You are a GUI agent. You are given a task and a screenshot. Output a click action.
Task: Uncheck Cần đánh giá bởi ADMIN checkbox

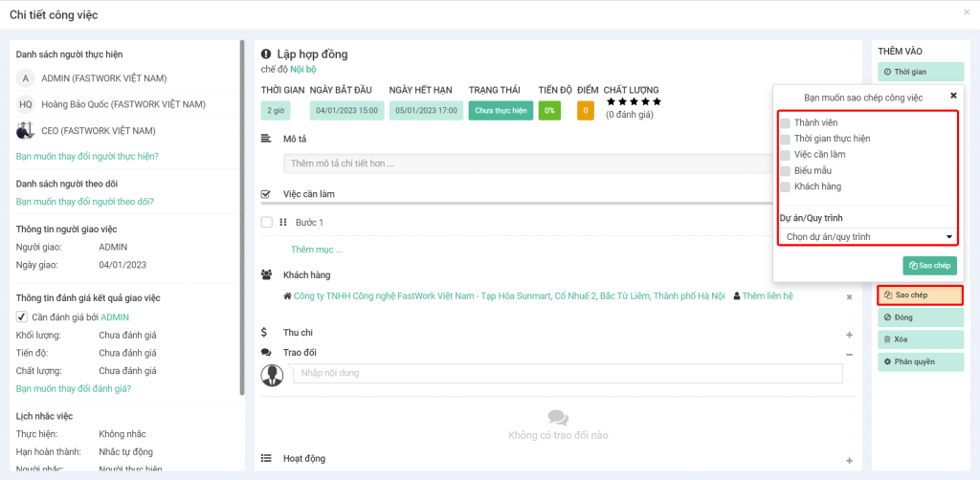[22, 316]
